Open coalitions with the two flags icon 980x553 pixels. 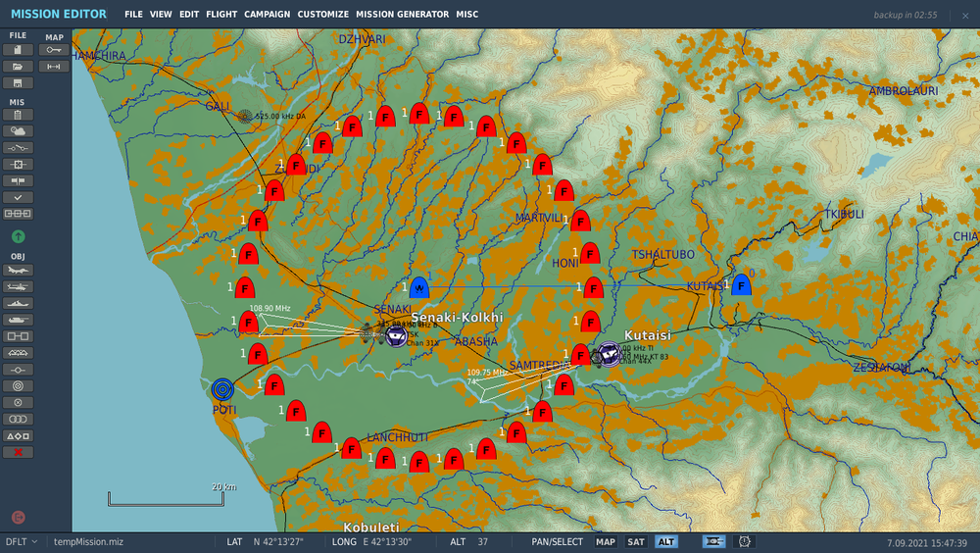[x=18, y=180]
